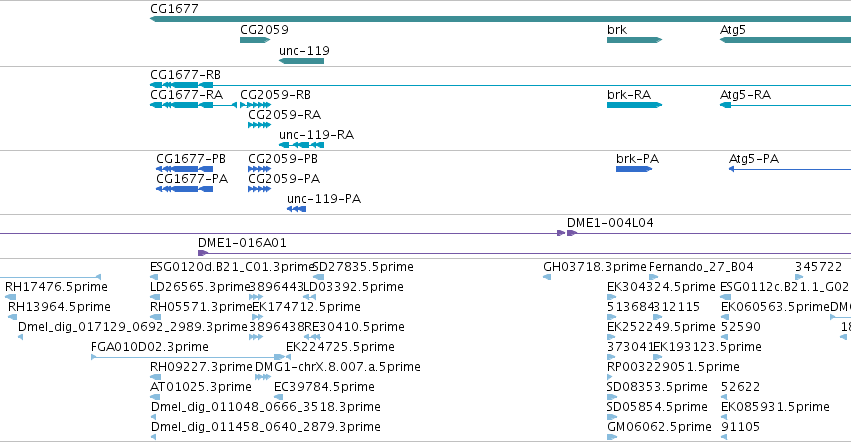Select the DME1-016A01 clone label
This screenshot has width=851, height=442.
(x=242, y=243)
